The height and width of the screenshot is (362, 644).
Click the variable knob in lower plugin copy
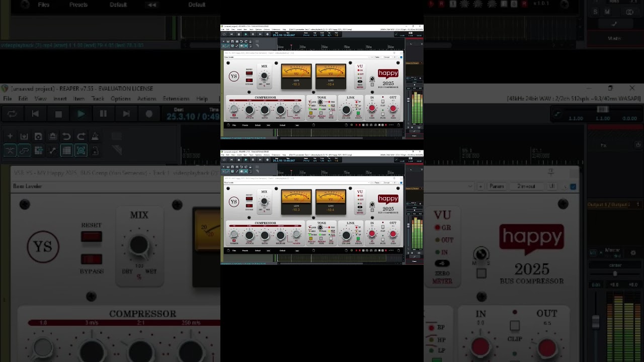coord(296,234)
